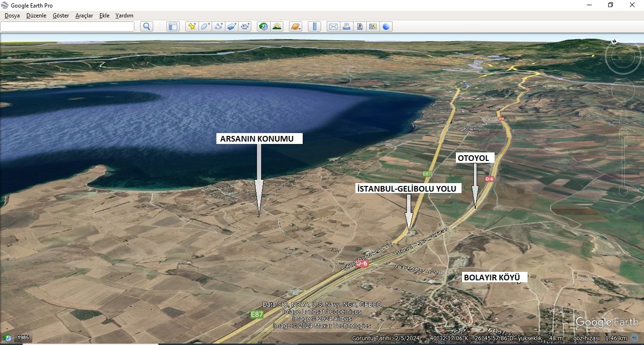Viewport: 644px width, 345px height.
Task: Open the Dosya menu
Action: [12, 16]
